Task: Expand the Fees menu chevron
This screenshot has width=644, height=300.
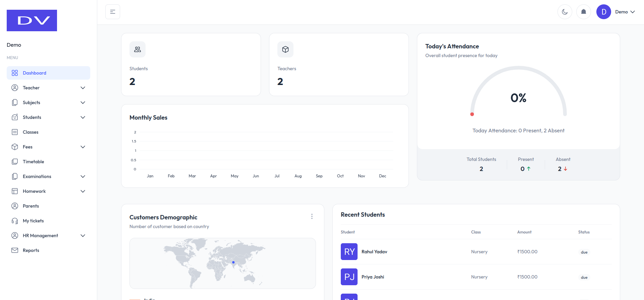Action: coord(83,147)
